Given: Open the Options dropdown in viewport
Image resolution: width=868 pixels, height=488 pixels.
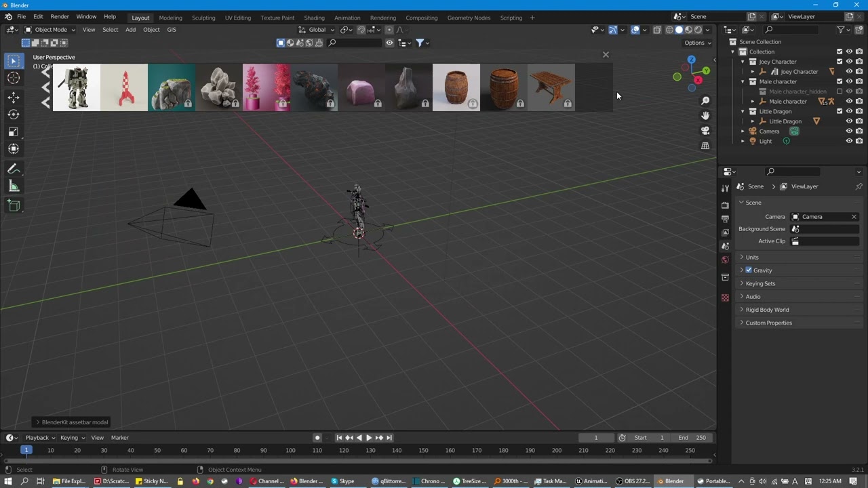Looking at the screenshot, I should (x=698, y=43).
